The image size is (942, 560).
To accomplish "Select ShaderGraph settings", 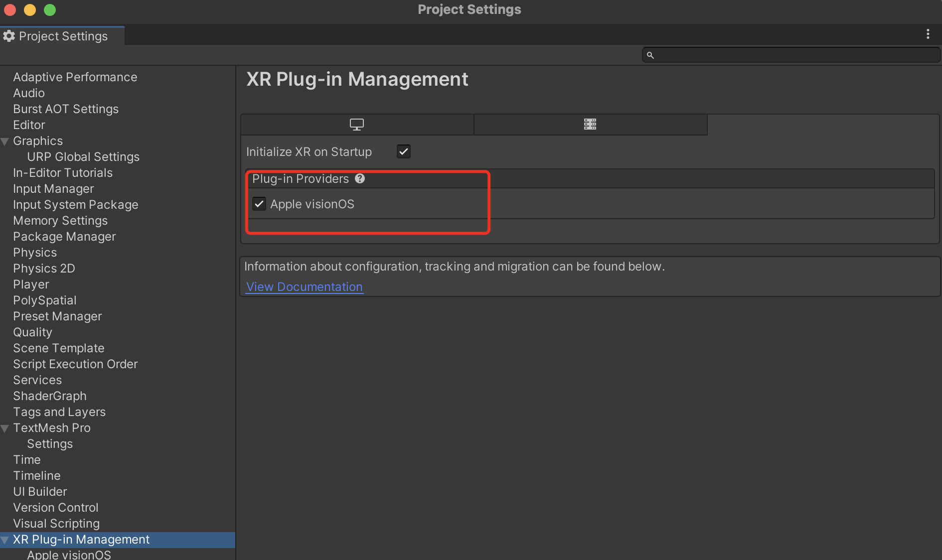I will coord(50,396).
